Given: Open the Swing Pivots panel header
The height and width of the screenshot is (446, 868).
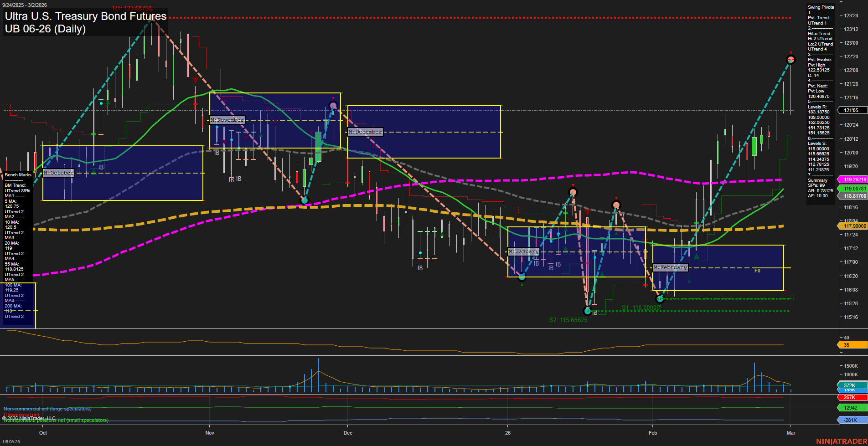Looking at the screenshot, I should [820, 7].
